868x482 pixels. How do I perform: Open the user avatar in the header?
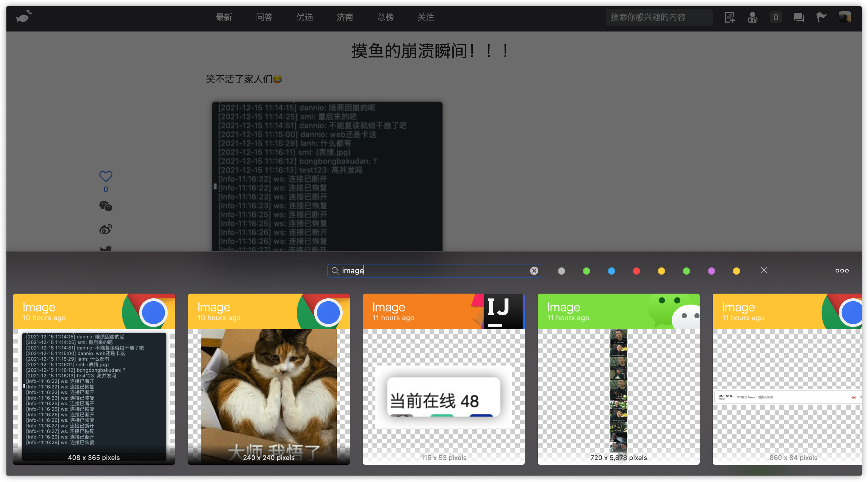tap(845, 17)
